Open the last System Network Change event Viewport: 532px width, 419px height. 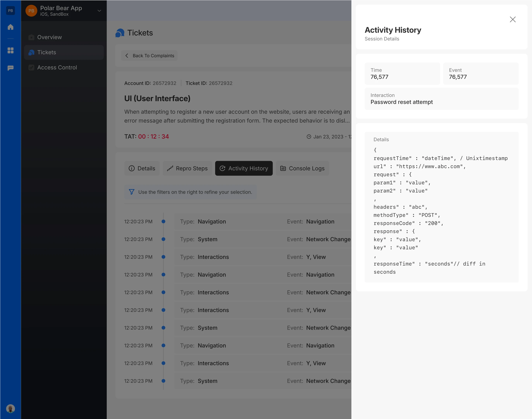(x=262, y=381)
